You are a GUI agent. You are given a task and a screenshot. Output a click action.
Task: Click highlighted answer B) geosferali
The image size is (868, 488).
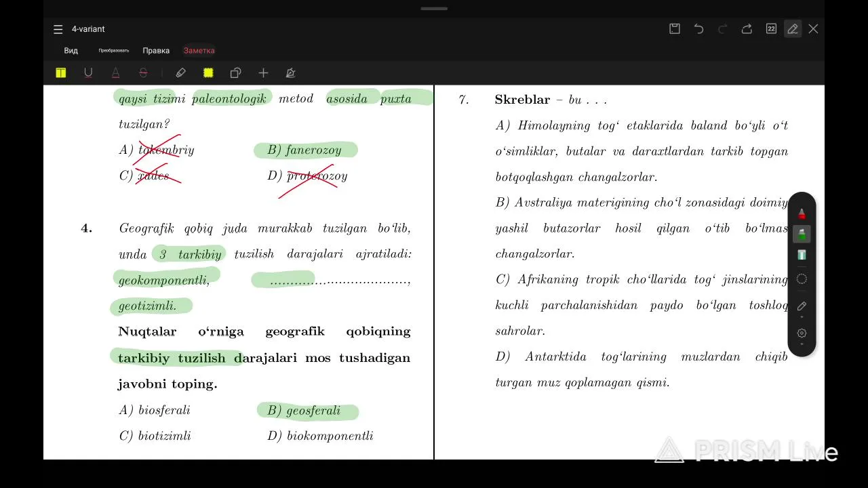(x=304, y=410)
